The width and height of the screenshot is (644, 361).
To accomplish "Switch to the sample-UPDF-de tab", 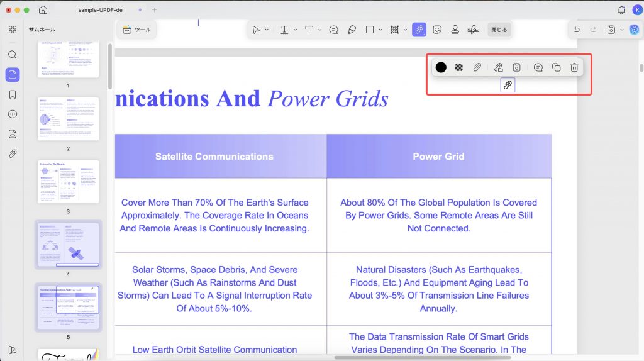I will tap(101, 10).
